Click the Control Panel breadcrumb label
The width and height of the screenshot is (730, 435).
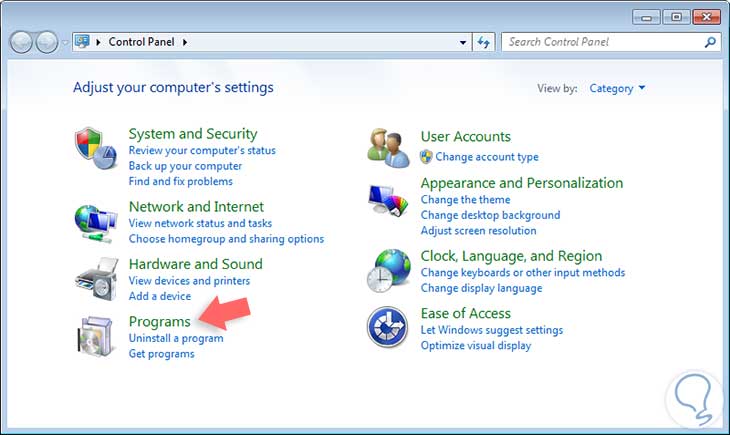pos(142,42)
